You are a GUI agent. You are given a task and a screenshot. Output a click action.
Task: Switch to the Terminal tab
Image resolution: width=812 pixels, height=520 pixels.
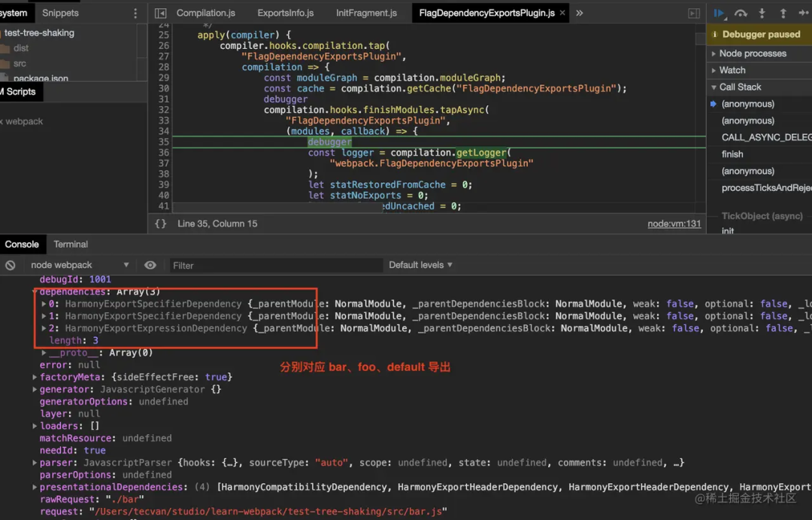click(x=70, y=244)
